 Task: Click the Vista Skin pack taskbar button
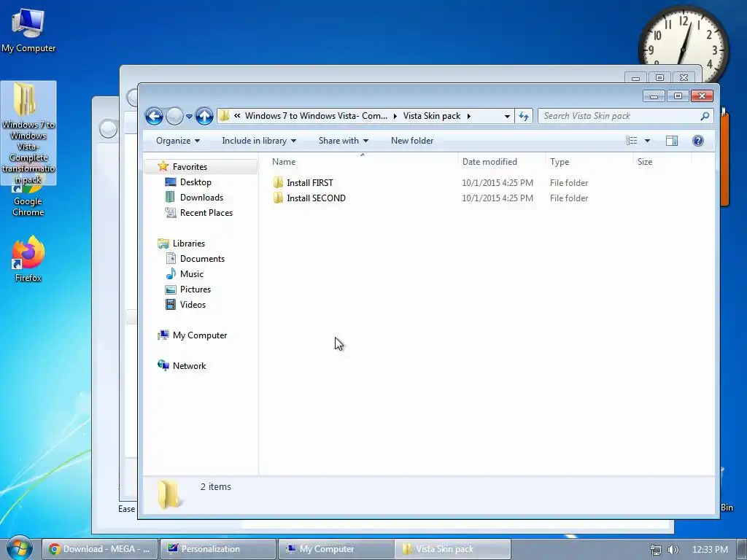[453, 549]
